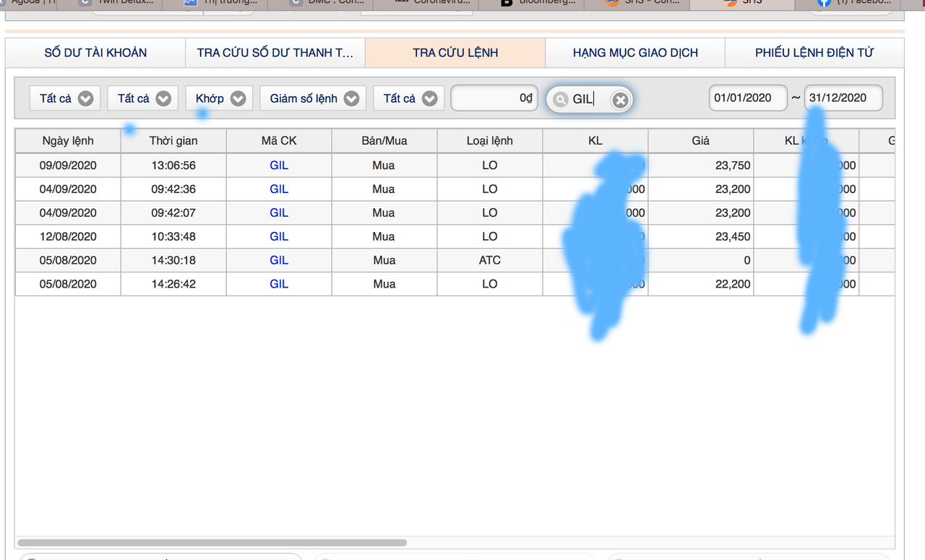The image size is (925, 560).
Task: Select the 0 price in the ATC row
Action: click(x=701, y=260)
